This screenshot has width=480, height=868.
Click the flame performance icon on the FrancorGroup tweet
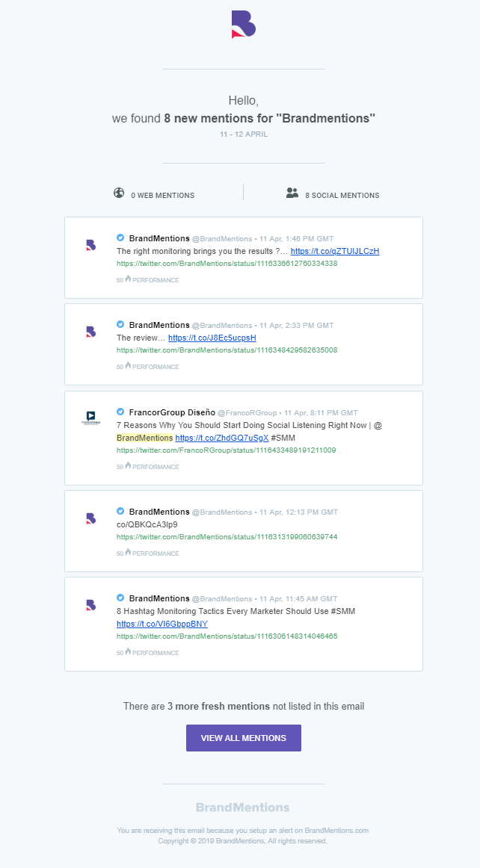[x=128, y=465]
